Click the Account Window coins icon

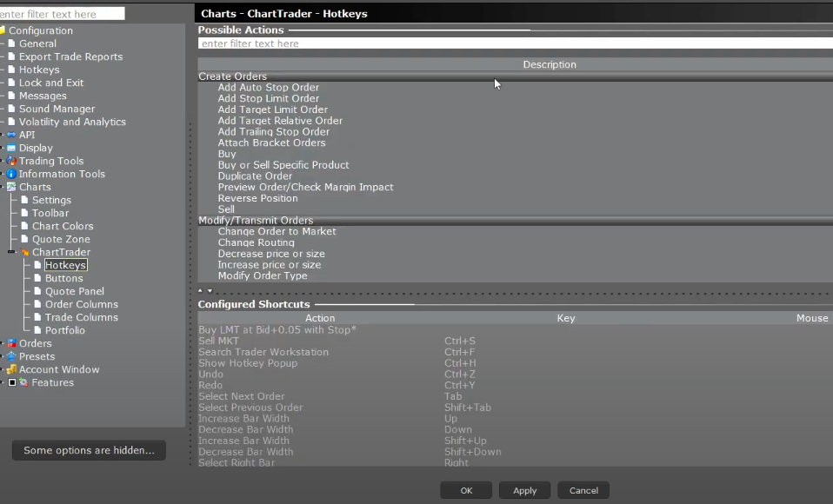point(11,369)
